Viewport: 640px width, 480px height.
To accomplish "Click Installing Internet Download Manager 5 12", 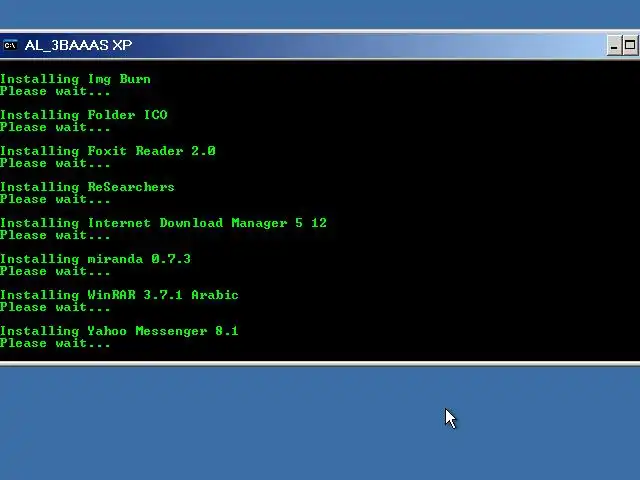I will [x=163, y=223].
